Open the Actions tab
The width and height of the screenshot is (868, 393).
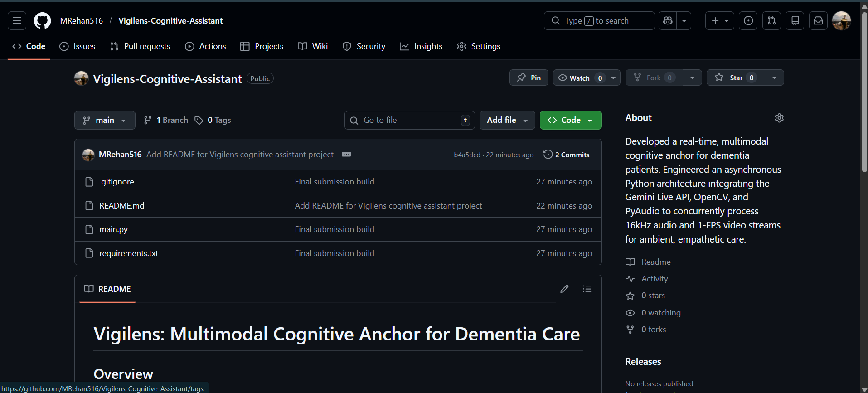pos(205,46)
